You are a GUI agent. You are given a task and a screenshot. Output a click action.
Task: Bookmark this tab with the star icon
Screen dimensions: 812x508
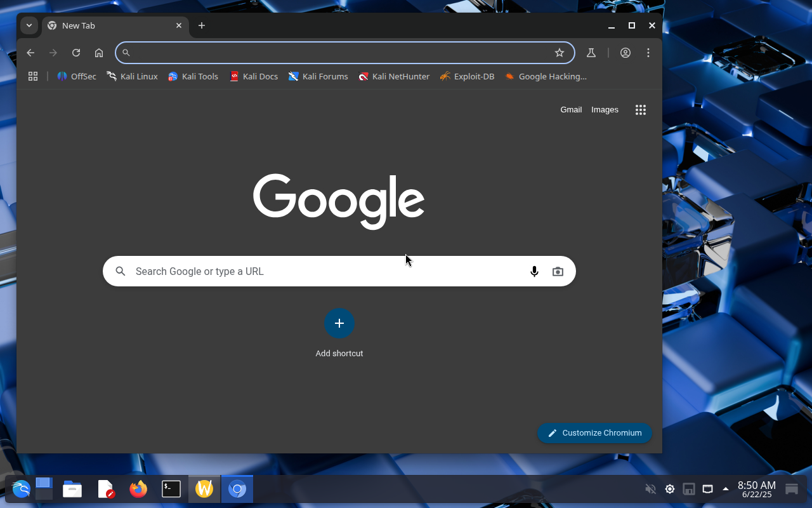(560, 53)
